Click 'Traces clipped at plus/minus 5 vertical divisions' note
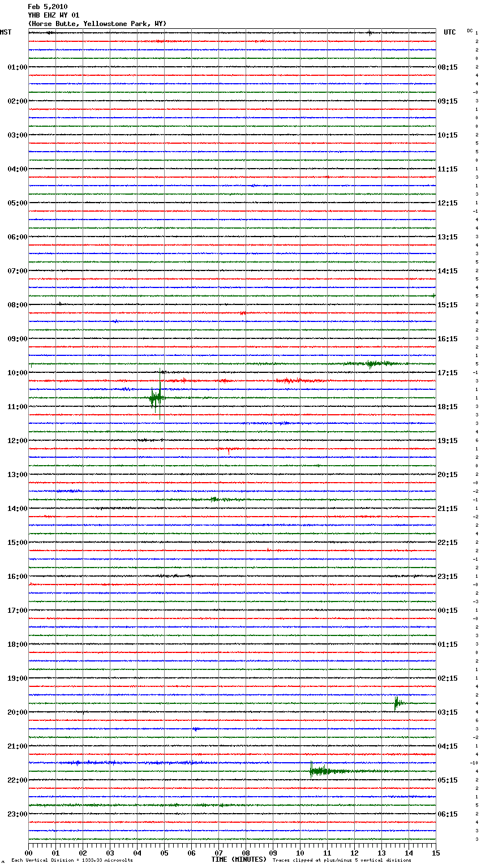The width and height of the screenshot is (481, 868). (342, 861)
